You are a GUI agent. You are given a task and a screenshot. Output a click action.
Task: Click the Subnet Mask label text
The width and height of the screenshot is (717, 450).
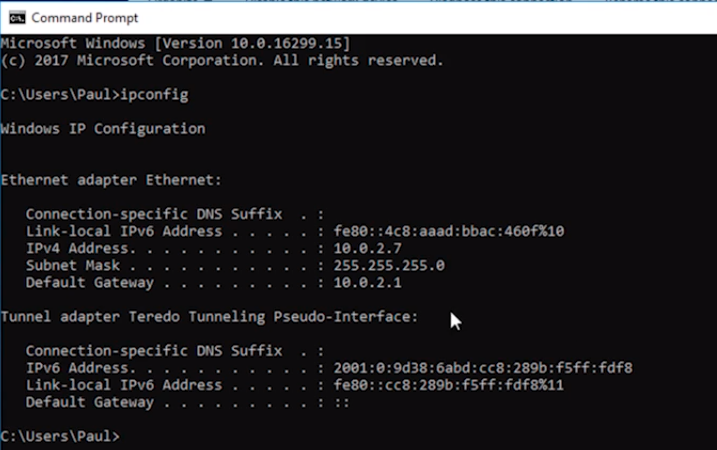click(x=73, y=266)
